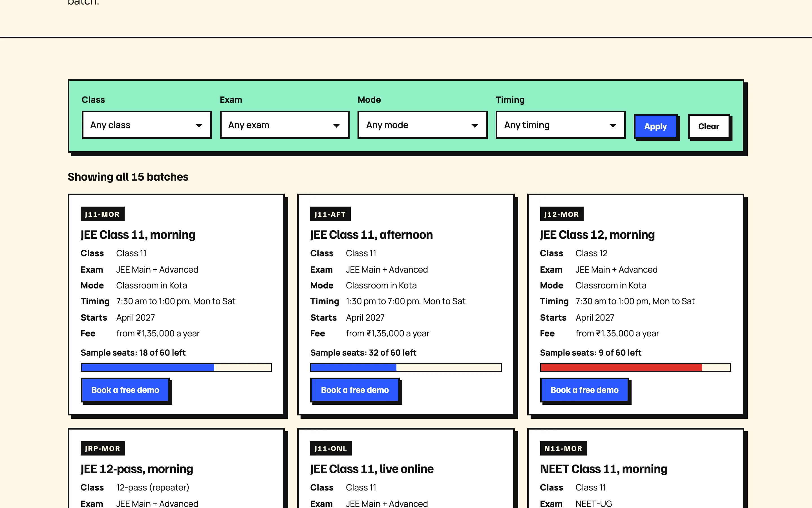Select the N11-MOR batch code badge
This screenshot has height=508, width=812.
coord(563,448)
